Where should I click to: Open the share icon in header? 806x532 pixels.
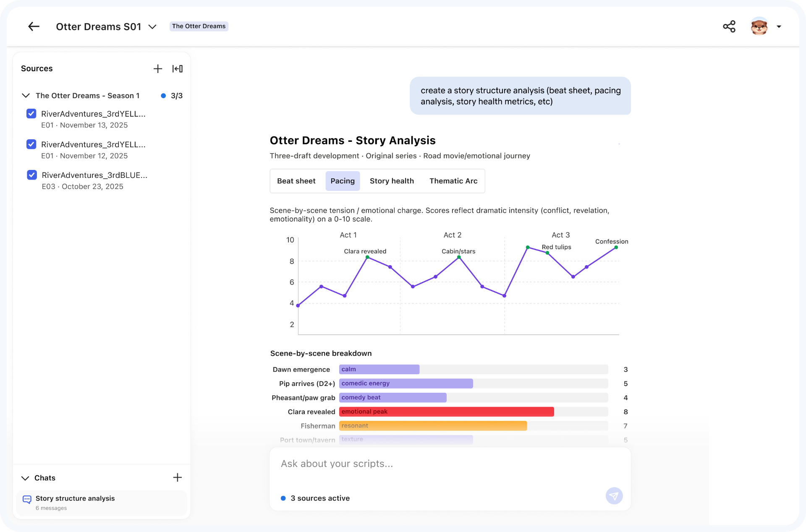coord(729,26)
